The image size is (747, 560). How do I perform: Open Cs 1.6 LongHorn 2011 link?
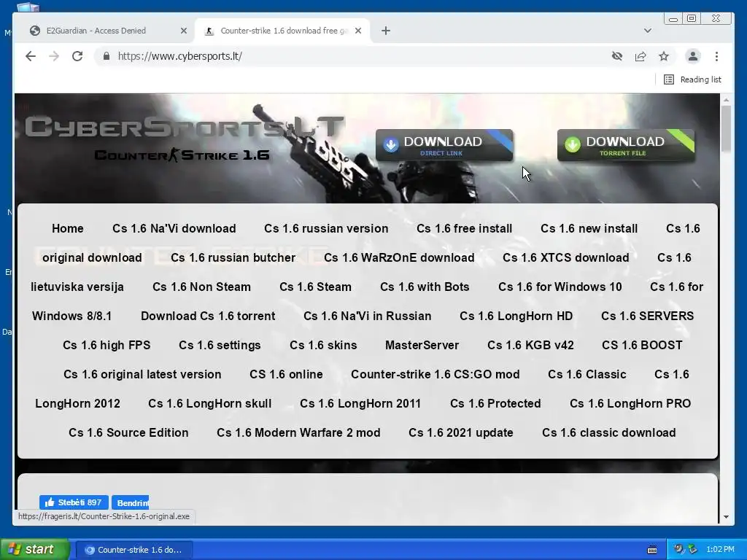click(x=360, y=403)
